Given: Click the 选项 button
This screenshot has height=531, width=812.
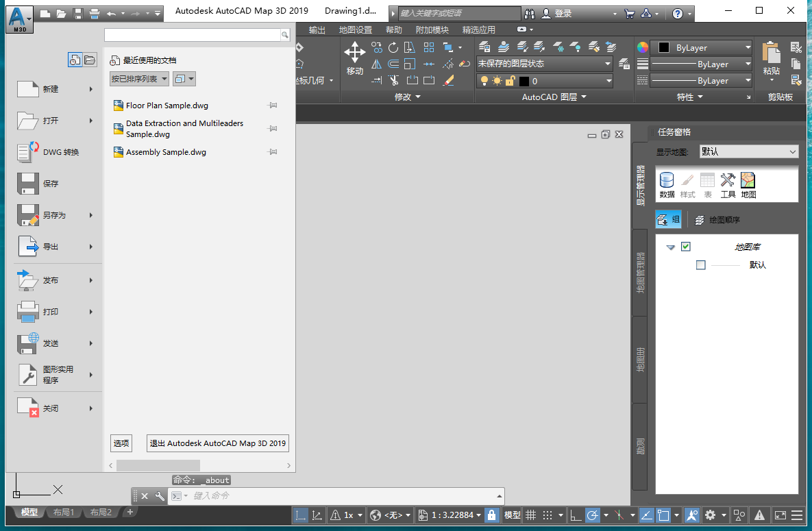Looking at the screenshot, I should [x=121, y=443].
